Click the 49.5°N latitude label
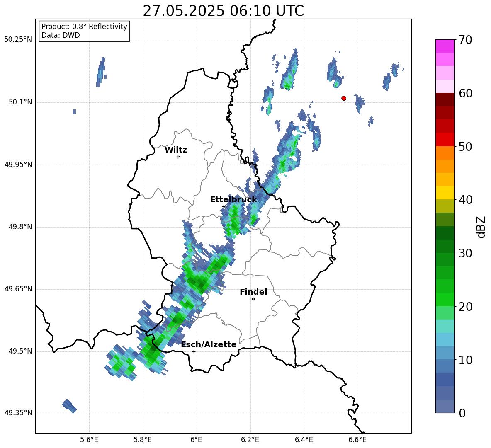The height and width of the screenshot is (448, 491). 21,351
